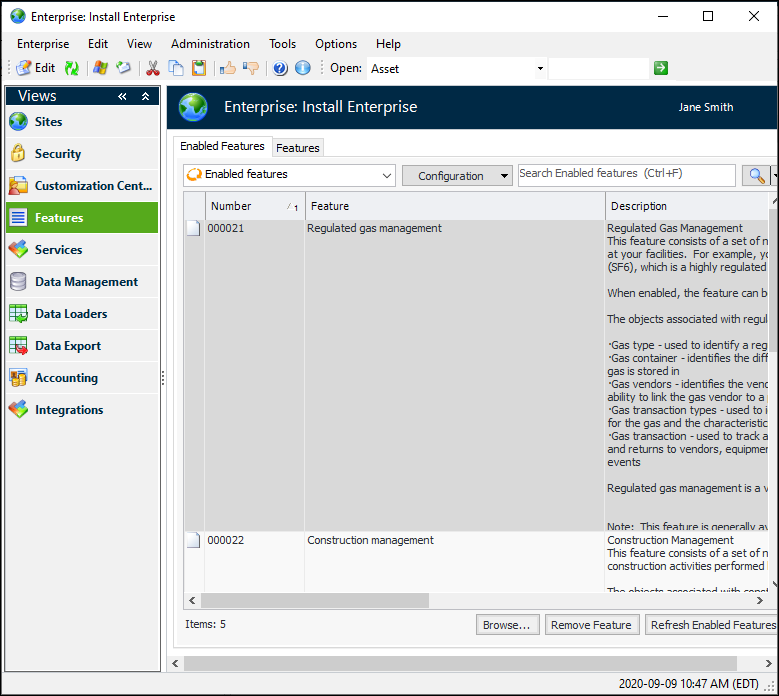Click the Refresh icon in the toolbar

pyautogui.click(x=72, y=68)
